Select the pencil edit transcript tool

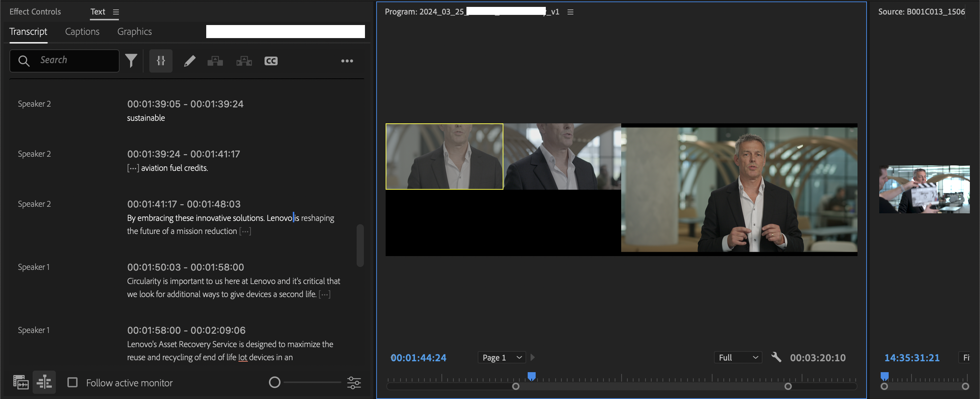[x=190, y=61]
